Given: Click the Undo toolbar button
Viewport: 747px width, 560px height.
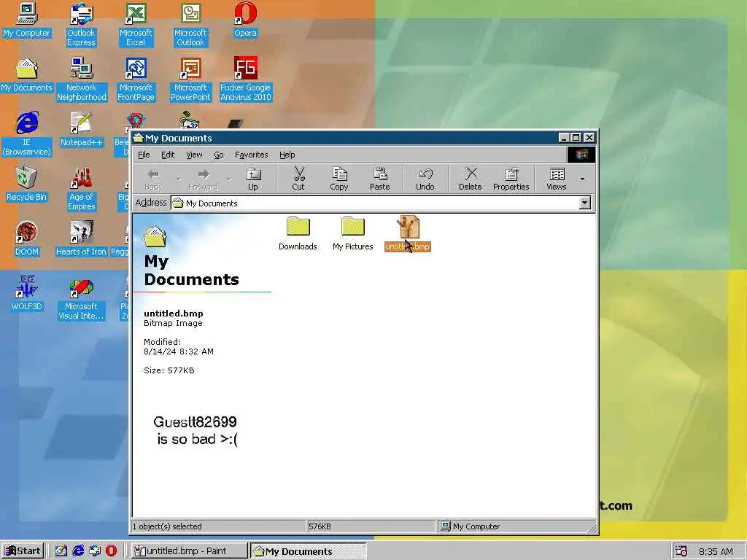Looking at the screenshot, I should tap(425, 179).
